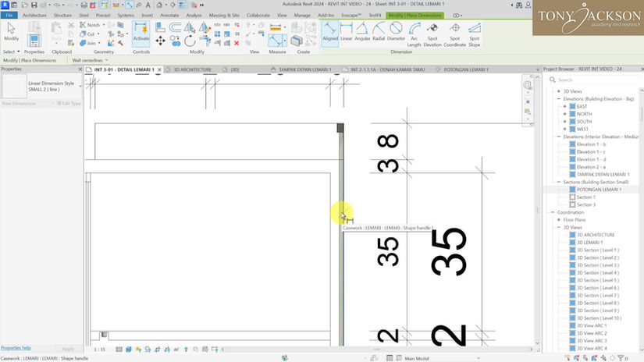Click the Join geometry tool
Viewport: 644px width, 362px height.
87,43
